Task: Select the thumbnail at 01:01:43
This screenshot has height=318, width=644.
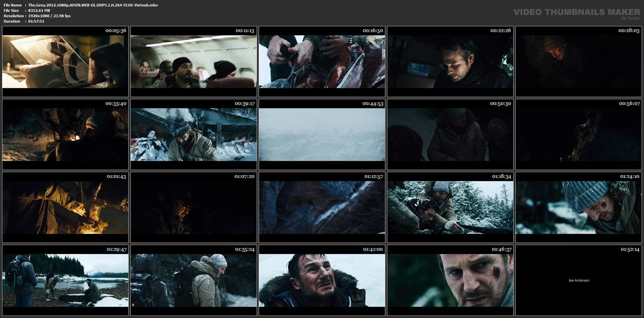Action: pos(65,207)
